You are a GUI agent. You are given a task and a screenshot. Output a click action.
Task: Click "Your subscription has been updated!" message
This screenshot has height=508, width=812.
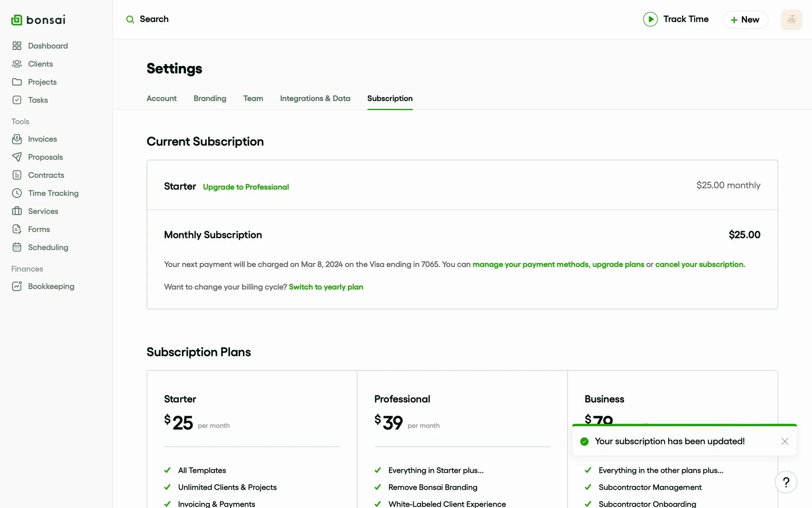point(669,441)
